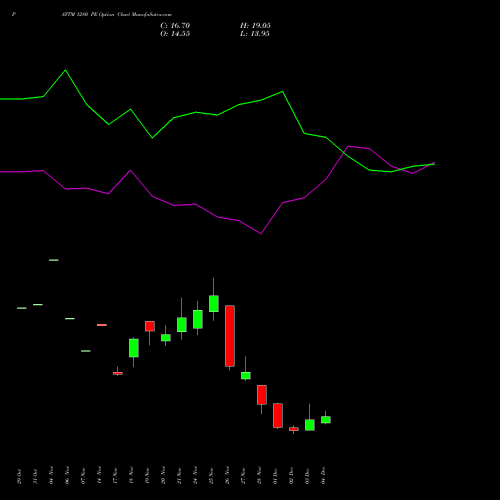The width and height of the screenshot is (500, 500).
Task: Click the 06 Nov date label
Action: [x=67, y=476]
